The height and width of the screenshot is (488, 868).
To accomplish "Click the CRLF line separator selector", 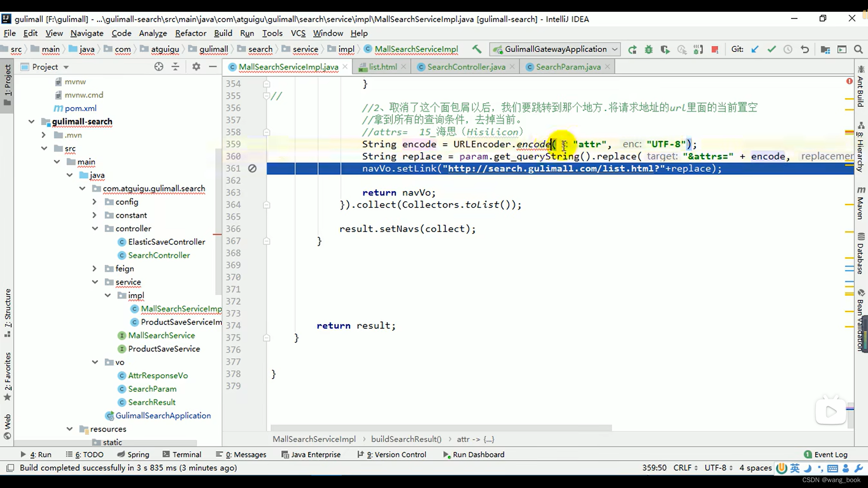I will (685, 468).
